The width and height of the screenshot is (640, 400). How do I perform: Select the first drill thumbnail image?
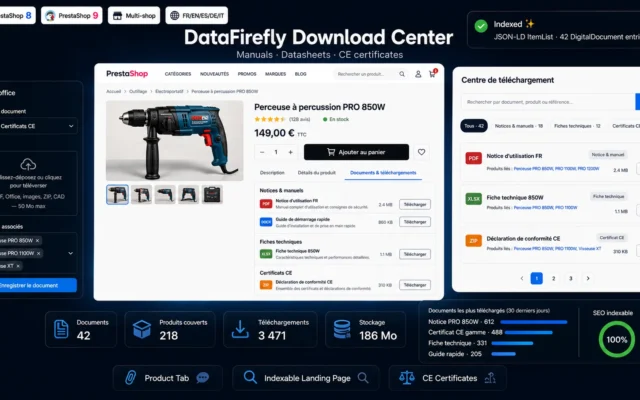[118, 194]
